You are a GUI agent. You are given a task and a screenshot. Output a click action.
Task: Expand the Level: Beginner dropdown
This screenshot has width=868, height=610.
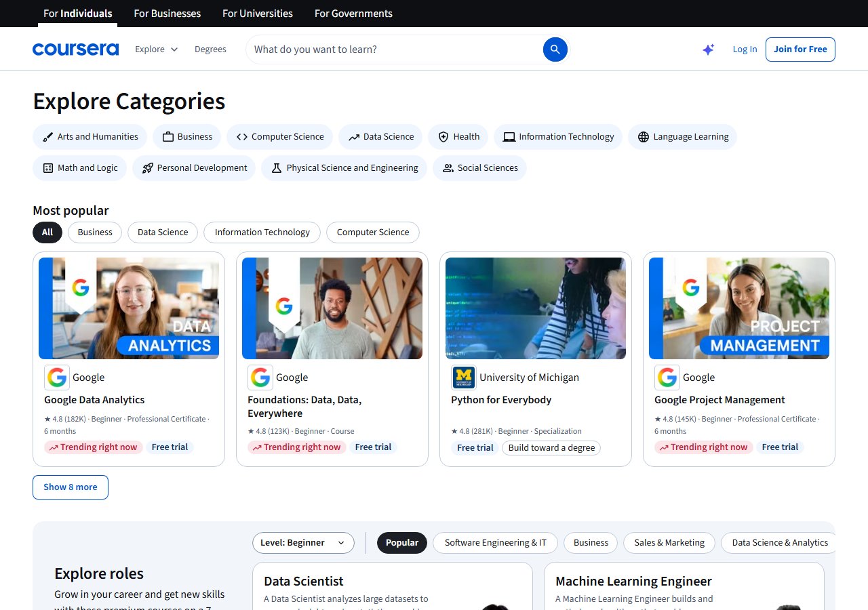[x=303, y=543]
